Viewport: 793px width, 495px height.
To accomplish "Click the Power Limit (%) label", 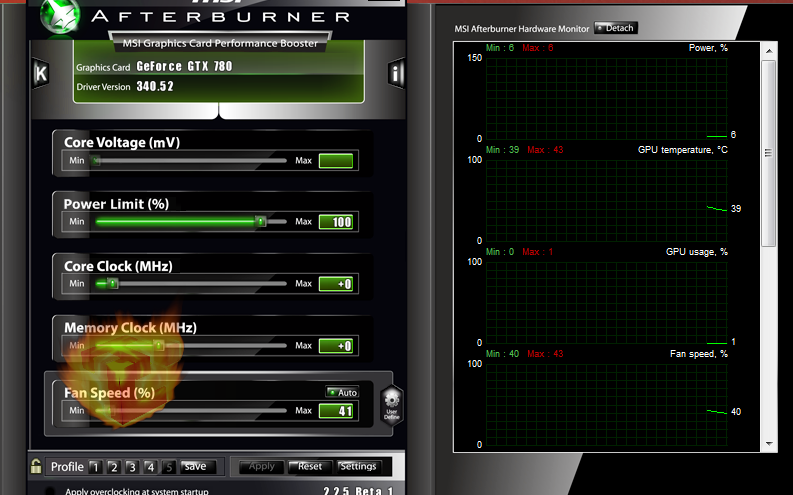I will tap(116, 204).
